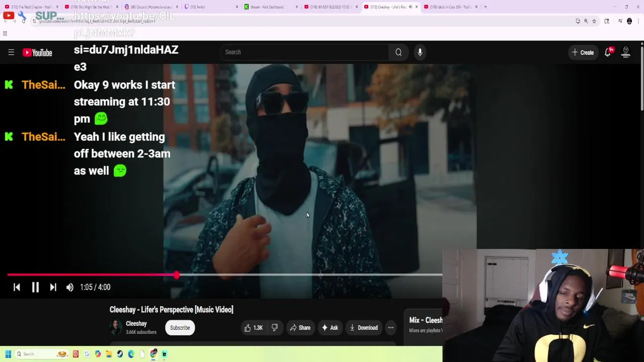
Task: Like the video (1.3K thumbs up)
Action: pos(254,328)
